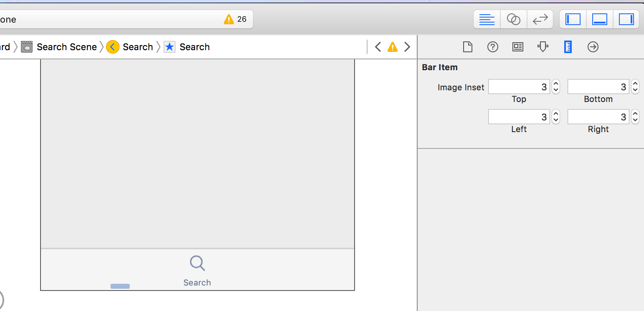Click the blue star tab item icon
Image resolution: width=644 pixels, height=311 pixels.
pyautogui.click(x=170, y=46)
